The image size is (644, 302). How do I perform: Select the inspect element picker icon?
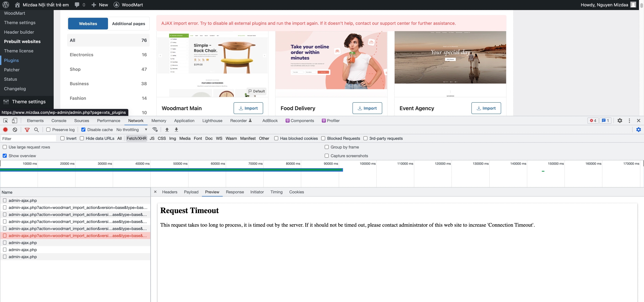pyautogui.click(x=6, y=121)
